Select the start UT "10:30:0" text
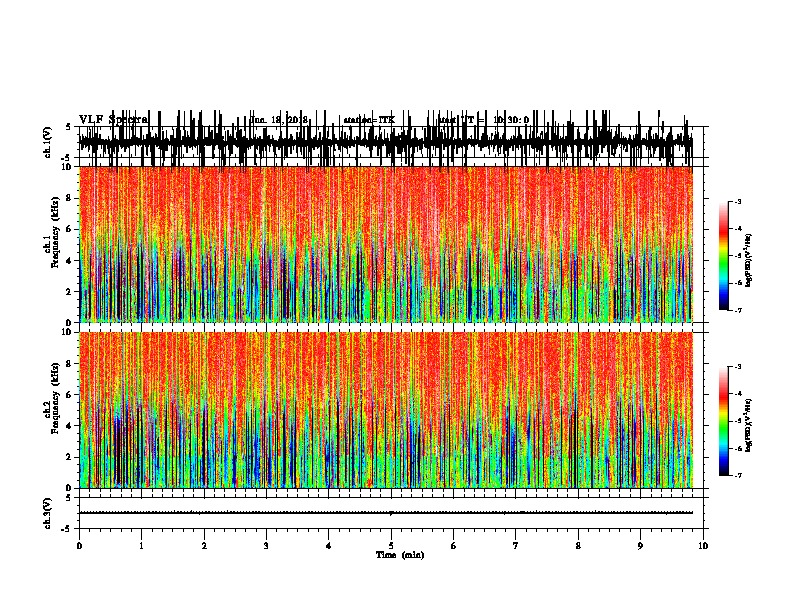 pos(511,120)
